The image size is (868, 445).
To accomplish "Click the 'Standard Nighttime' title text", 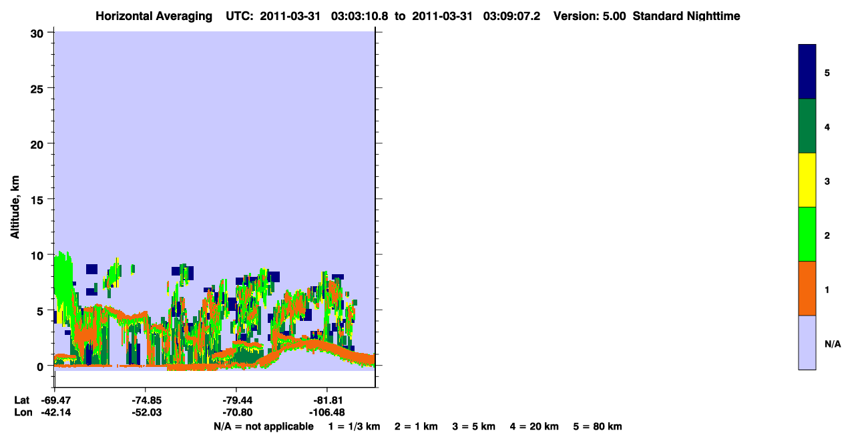I will point(686,16).
